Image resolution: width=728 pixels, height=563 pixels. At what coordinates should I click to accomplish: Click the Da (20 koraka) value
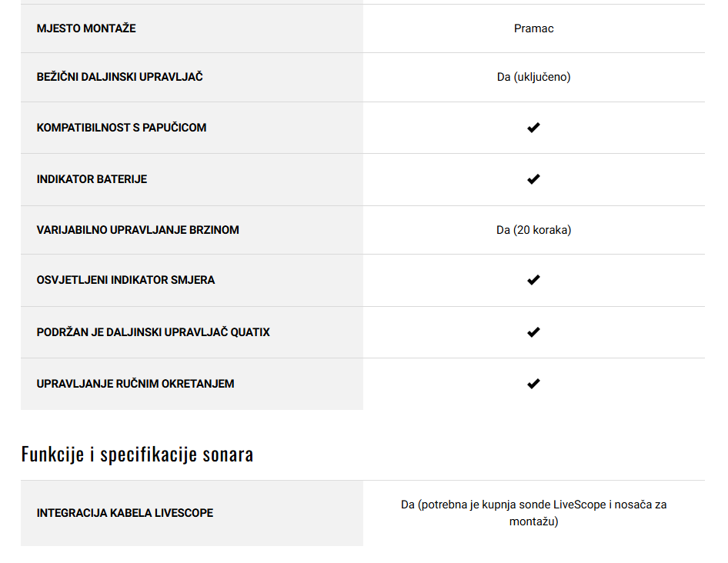coord(533,230)
